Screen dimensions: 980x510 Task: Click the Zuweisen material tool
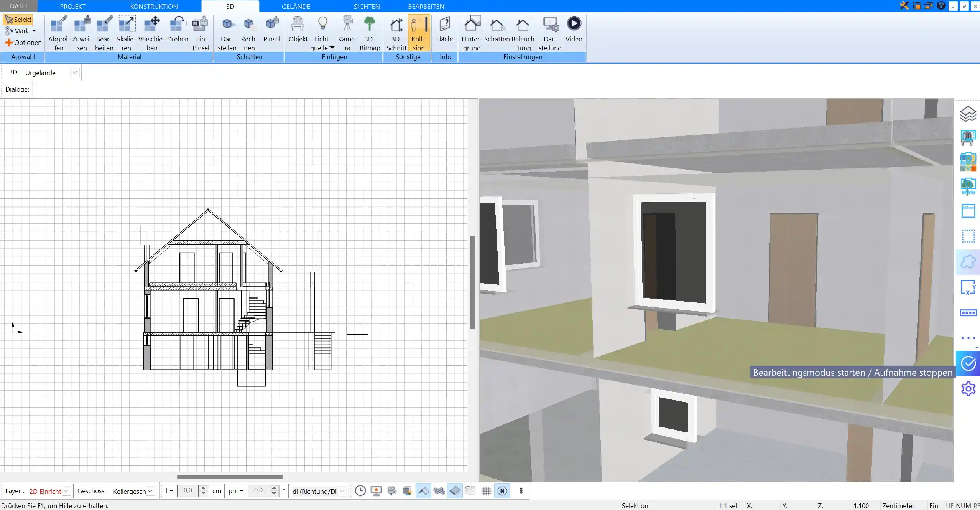click(82, 33)
